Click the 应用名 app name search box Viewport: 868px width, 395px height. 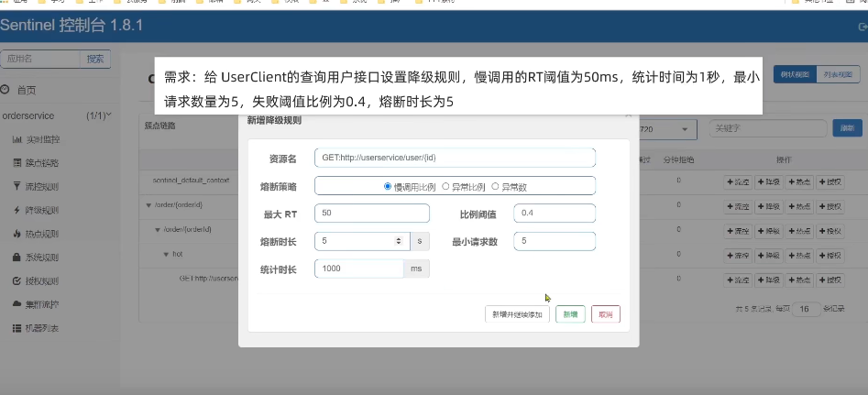click(40, 59)
